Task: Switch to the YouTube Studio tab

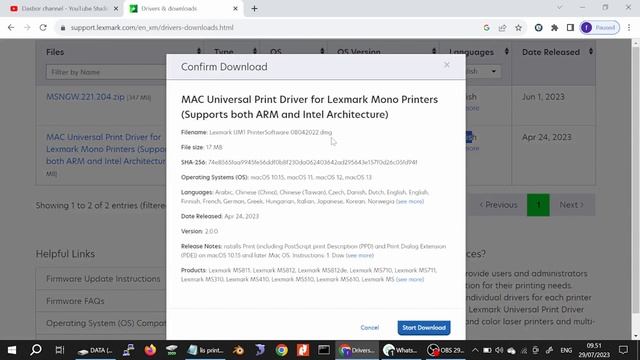Action: coord(60,9)
